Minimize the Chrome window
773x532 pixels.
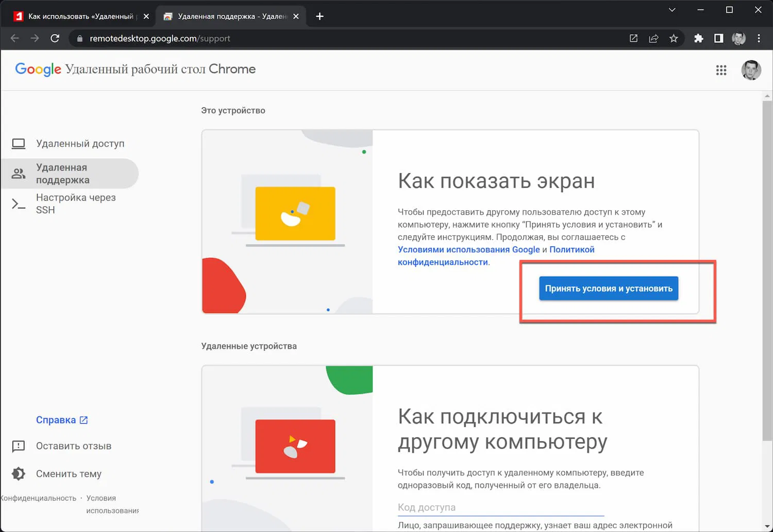click(x=700, y=10)
